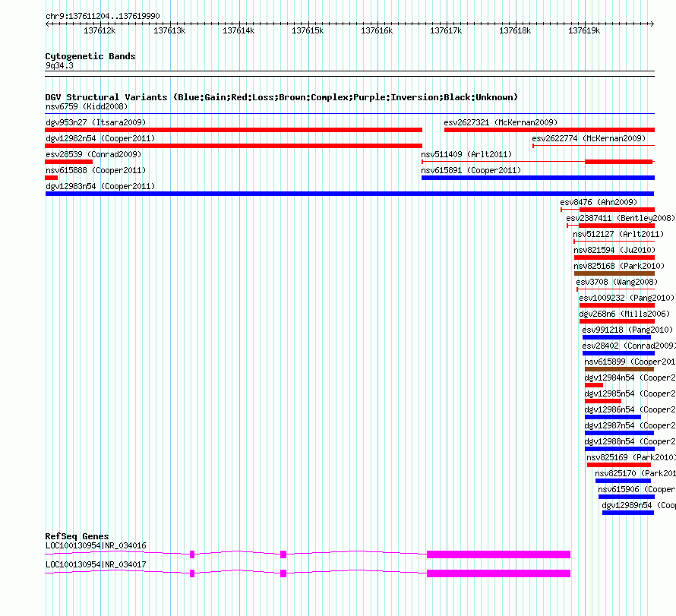Click the esv3708 (Wang2008) label
This screenshot has width=676, height=616.
pyautogui.click(x=617, y=282)
